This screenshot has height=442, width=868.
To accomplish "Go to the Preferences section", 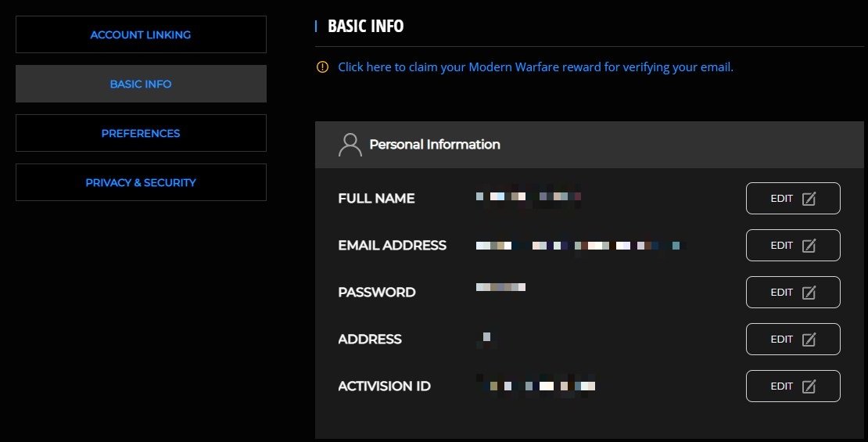I will pos(141,133).
